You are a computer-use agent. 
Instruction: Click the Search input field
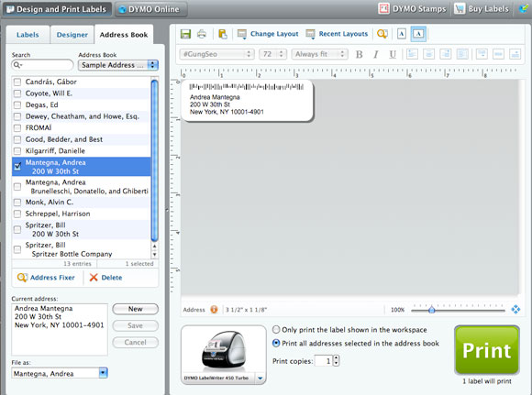click(42, 65)
